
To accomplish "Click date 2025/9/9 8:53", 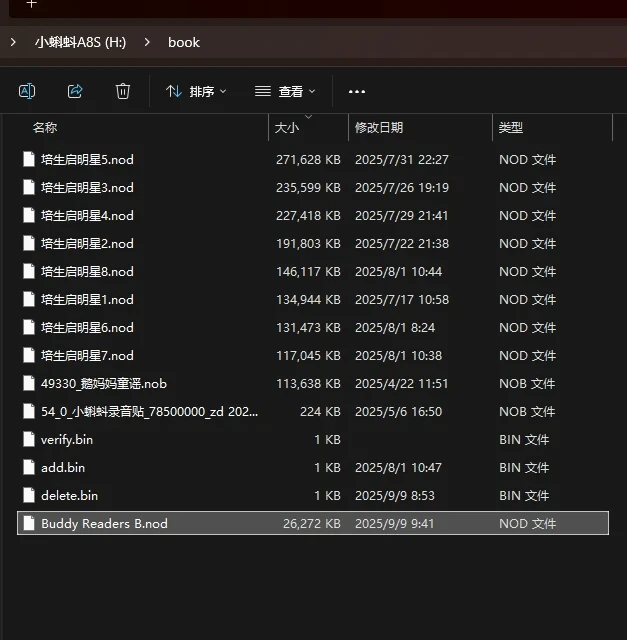I will pyautogui.click(x=395, y=496).
